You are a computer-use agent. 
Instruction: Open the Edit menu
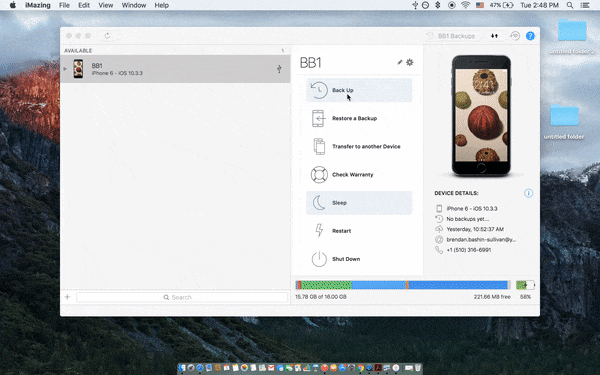pyautogui.click(x=84, y=5)
